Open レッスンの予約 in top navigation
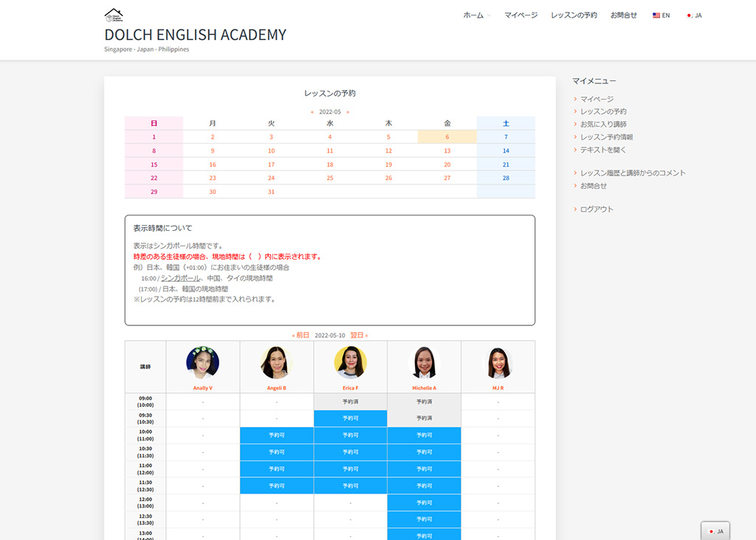The width and height of the screenshot is (756, 540). (574, 15)
